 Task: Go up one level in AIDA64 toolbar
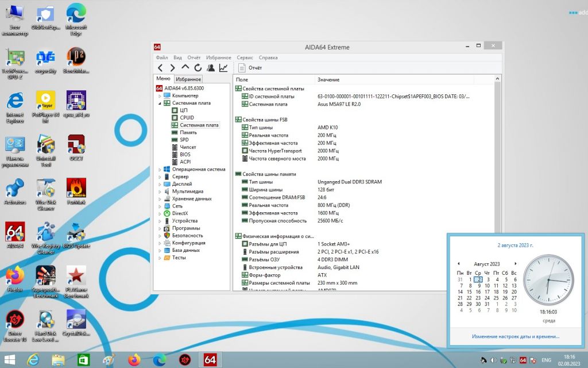click(185, 68)
